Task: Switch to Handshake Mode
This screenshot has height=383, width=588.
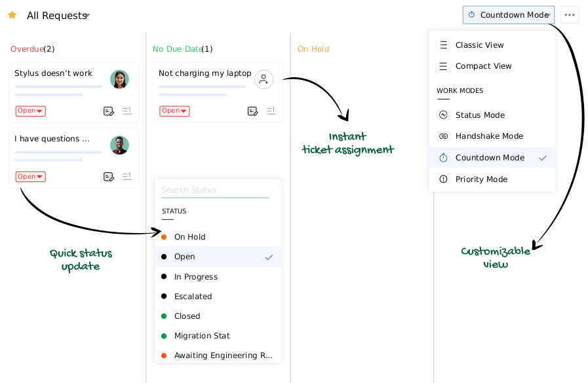Action: 489,136
